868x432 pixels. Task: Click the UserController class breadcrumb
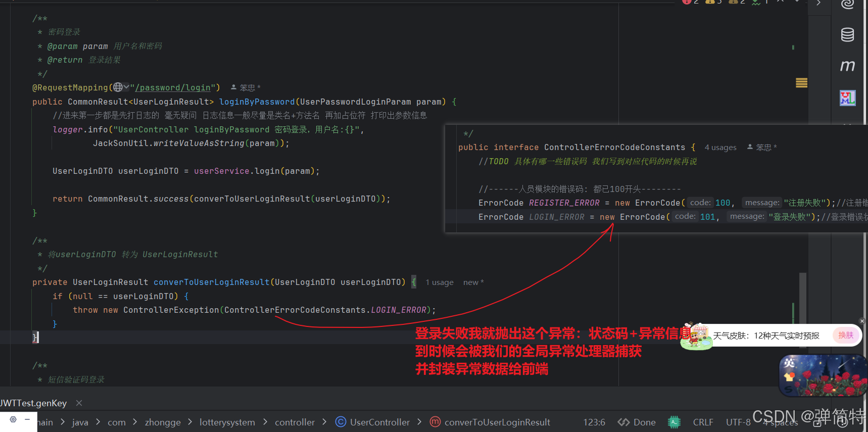click(380, 422)
